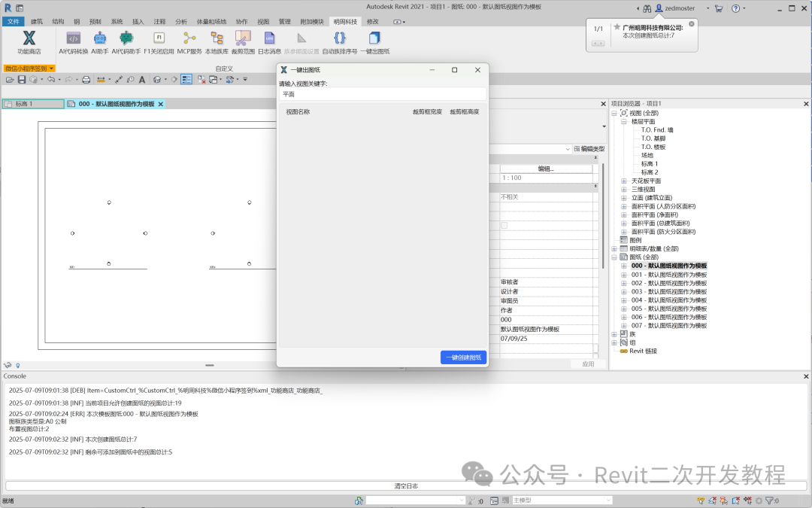Collapse the 楼层平面 tree node
Screen dimensions: 812x508
[x=624, y=122]
